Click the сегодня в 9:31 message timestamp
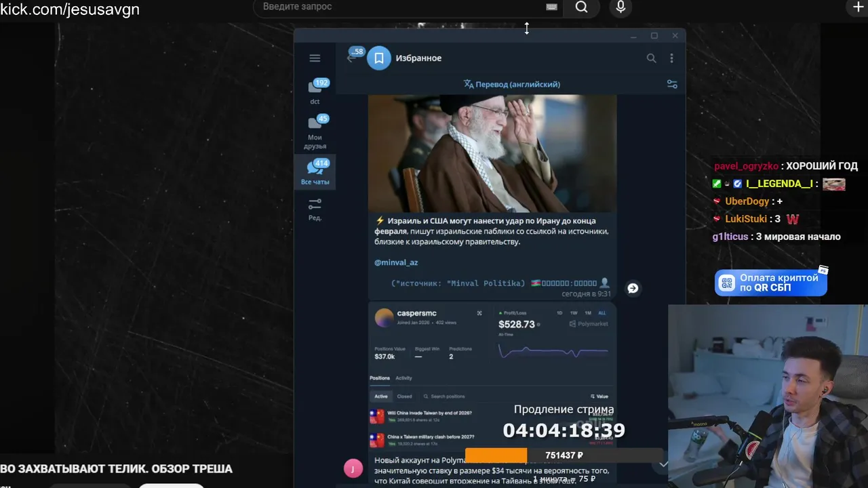 coord(586,294)
